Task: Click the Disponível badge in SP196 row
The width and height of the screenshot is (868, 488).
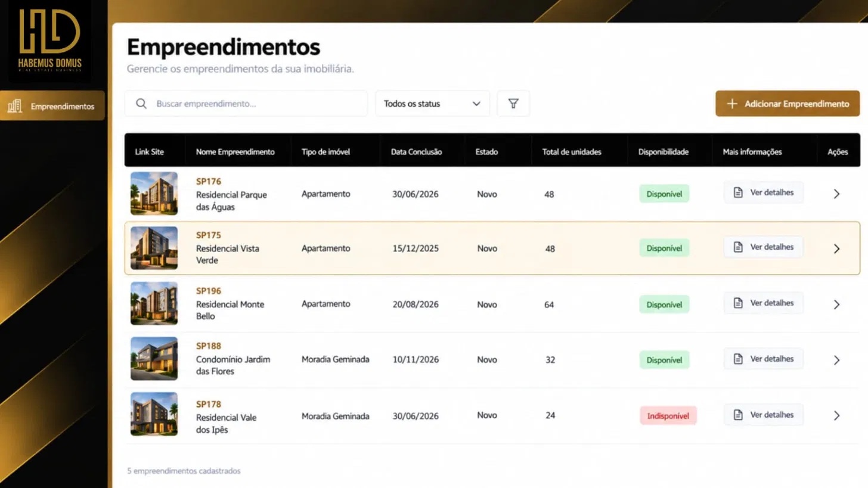Action: [x=665, y=304]
